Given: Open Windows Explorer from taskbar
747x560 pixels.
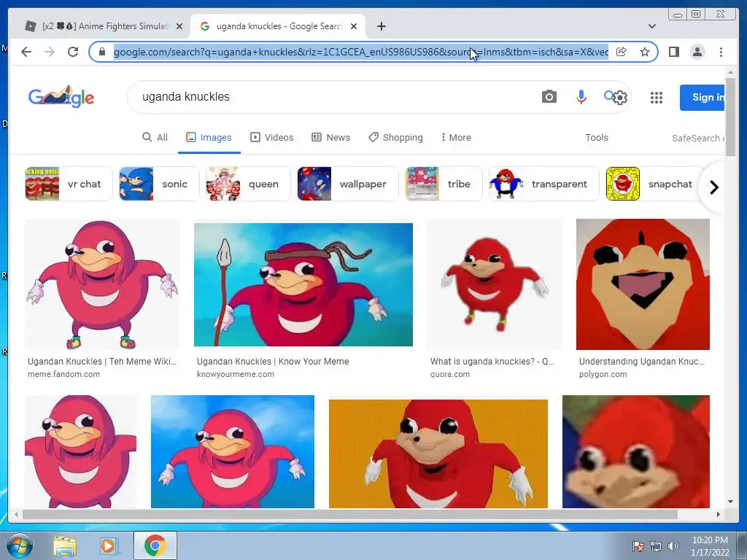Looking at the screenshot, I should pos(65,545).
